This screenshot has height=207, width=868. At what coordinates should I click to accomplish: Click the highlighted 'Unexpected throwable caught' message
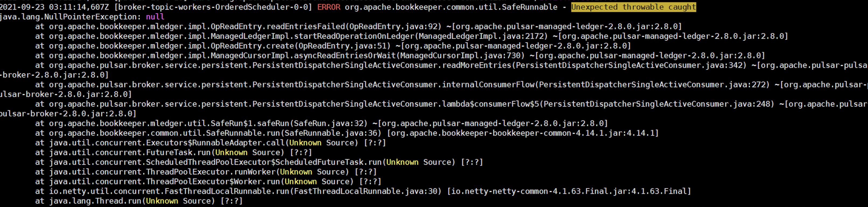pyautogui.click(x=633, y=7)
